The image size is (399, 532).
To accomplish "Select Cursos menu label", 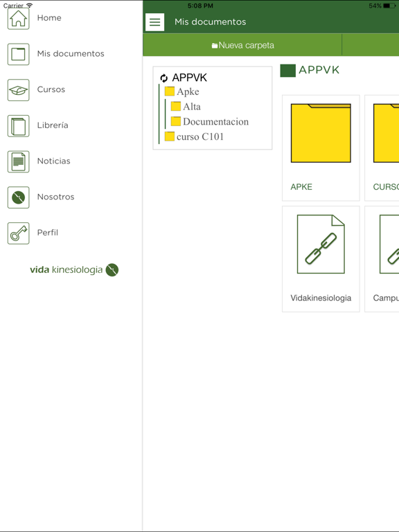I will tap(51, 89).
